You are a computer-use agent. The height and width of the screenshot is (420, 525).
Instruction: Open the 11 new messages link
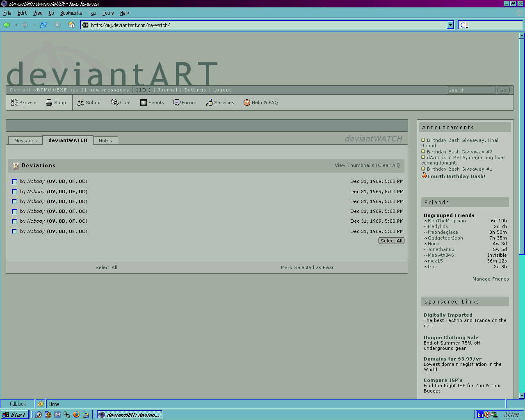click(105, 90)
